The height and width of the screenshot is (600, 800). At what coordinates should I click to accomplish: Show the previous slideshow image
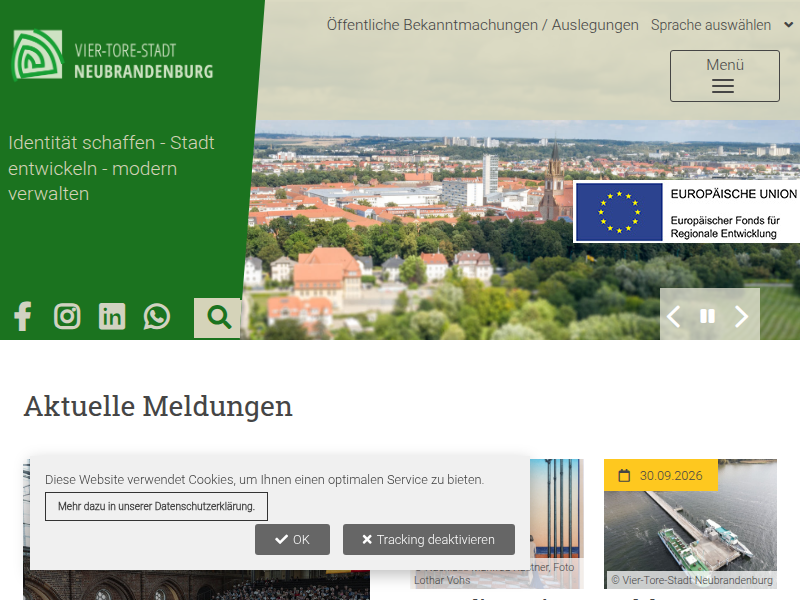pyautogui.click(x=674, y=317)
